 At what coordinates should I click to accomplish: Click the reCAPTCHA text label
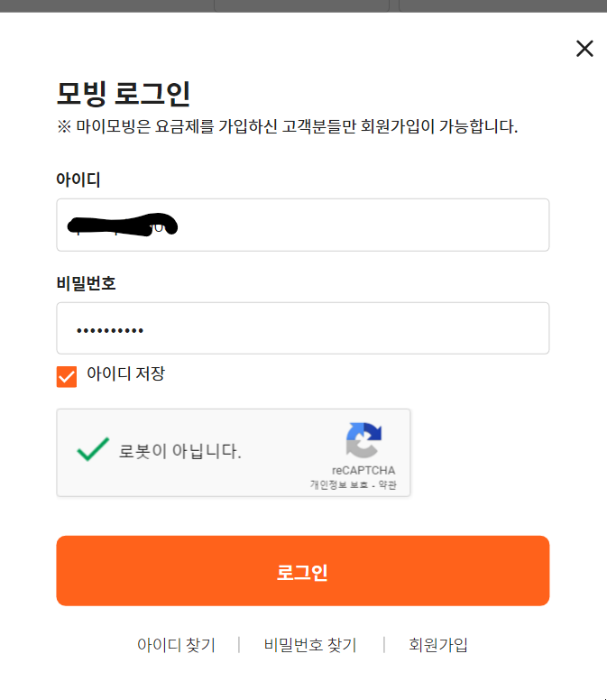(x=363, y=470)
